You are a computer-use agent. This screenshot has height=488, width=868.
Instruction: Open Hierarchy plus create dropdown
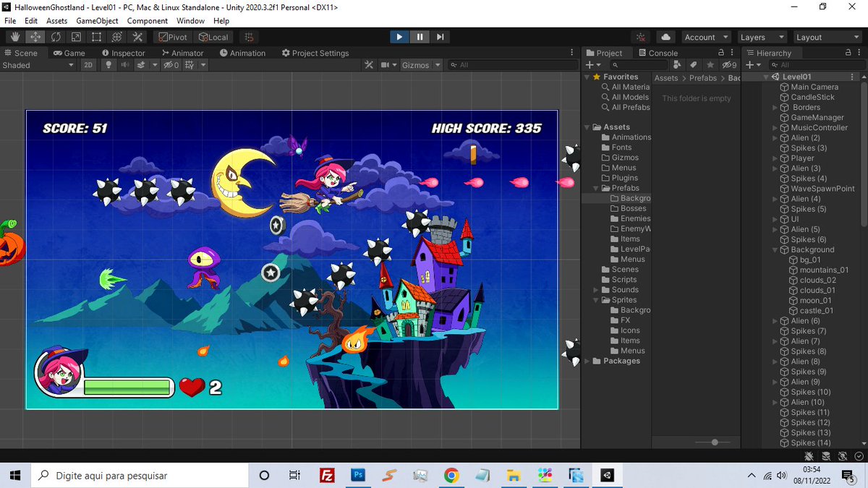[754, 65]
